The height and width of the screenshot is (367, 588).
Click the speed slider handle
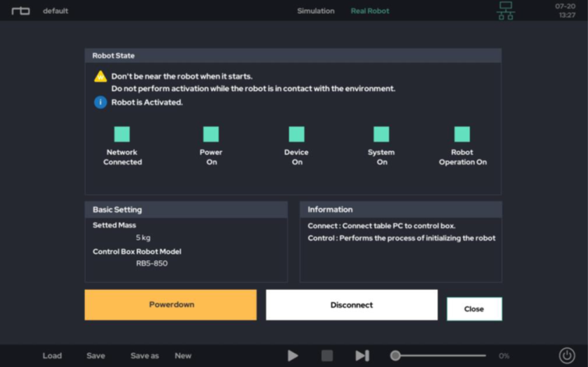395,355
